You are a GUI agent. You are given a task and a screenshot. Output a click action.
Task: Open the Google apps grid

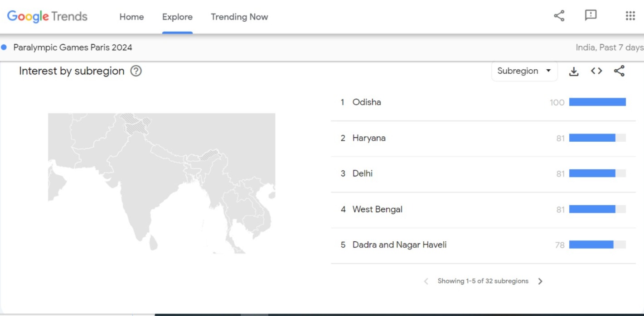click(630, 16)
